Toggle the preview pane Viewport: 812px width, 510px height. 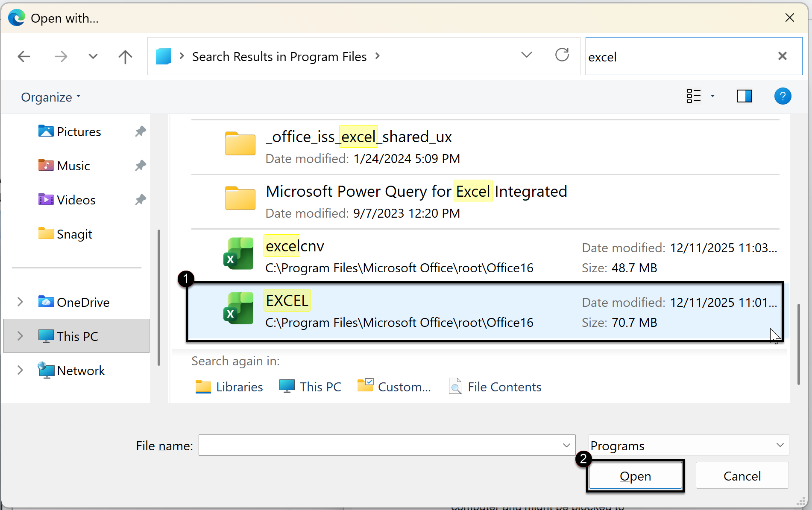coord(744,96)
